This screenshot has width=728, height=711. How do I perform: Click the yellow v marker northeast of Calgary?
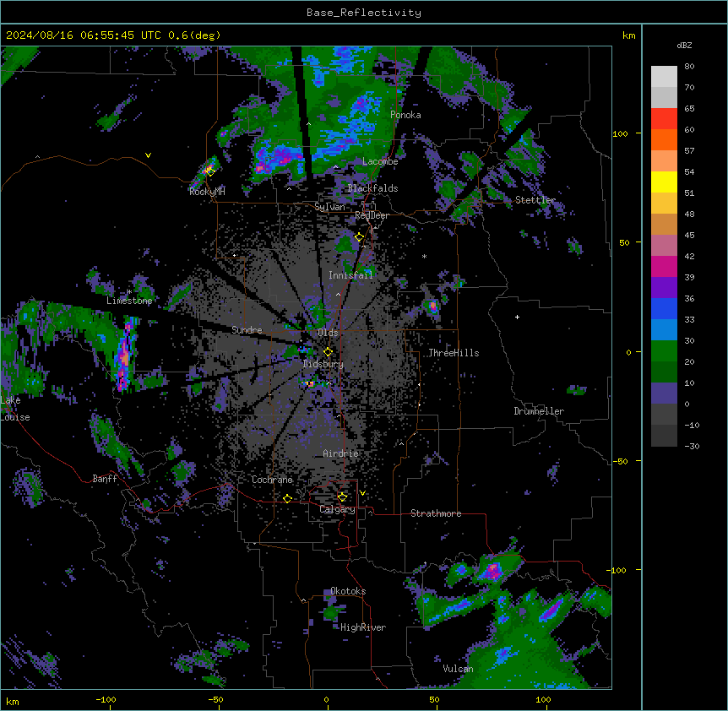362,493
